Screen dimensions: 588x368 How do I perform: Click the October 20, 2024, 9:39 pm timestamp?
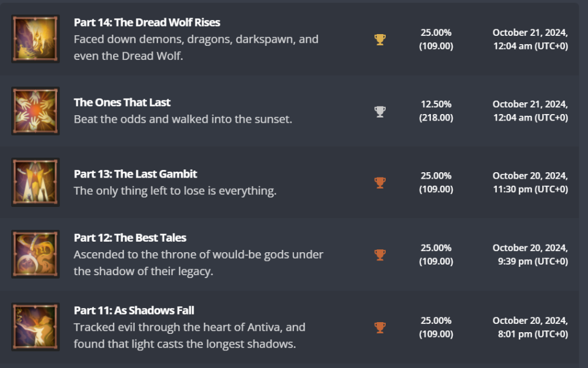(x=530, y=255)
